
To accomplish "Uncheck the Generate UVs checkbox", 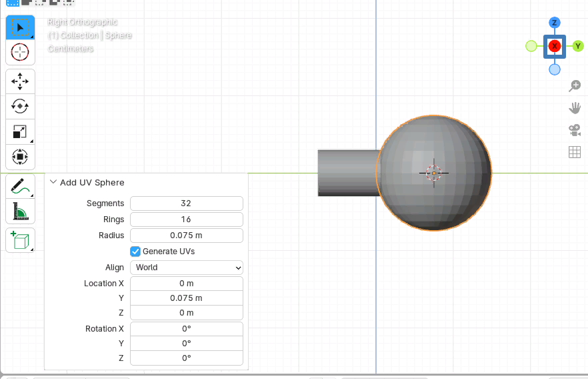I will [135, 252].
